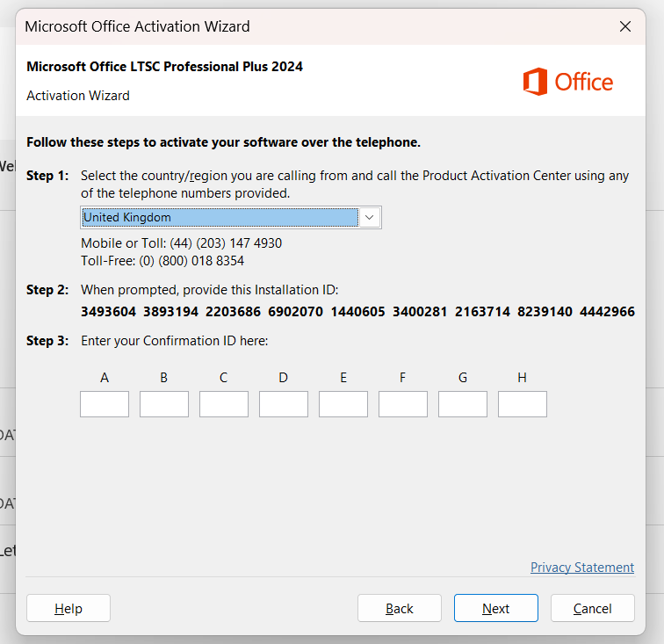Click Confirmation ID field B
The height and width of the screenshot is (644, 664).
point(164,404)
